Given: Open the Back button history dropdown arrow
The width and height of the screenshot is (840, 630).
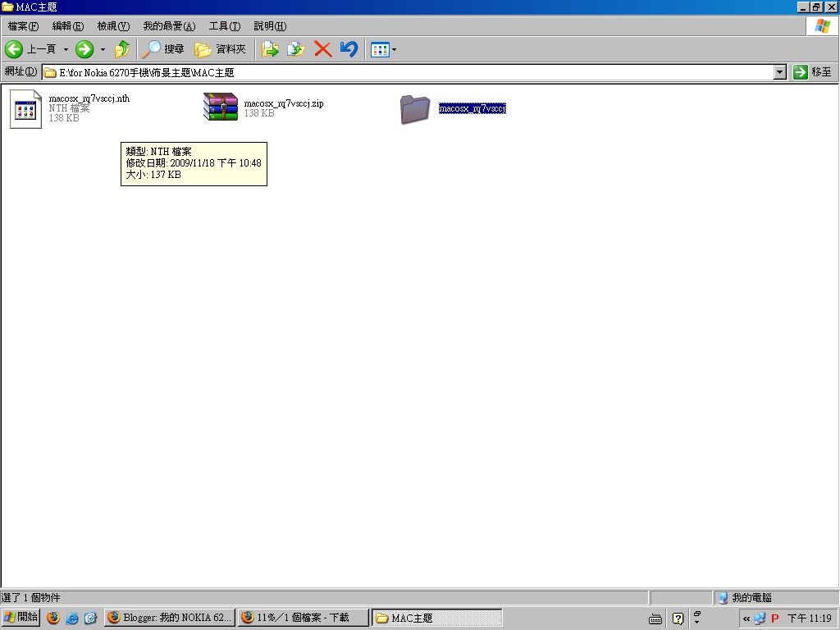Looking at the screenshot, I should [x=66, y=49].
